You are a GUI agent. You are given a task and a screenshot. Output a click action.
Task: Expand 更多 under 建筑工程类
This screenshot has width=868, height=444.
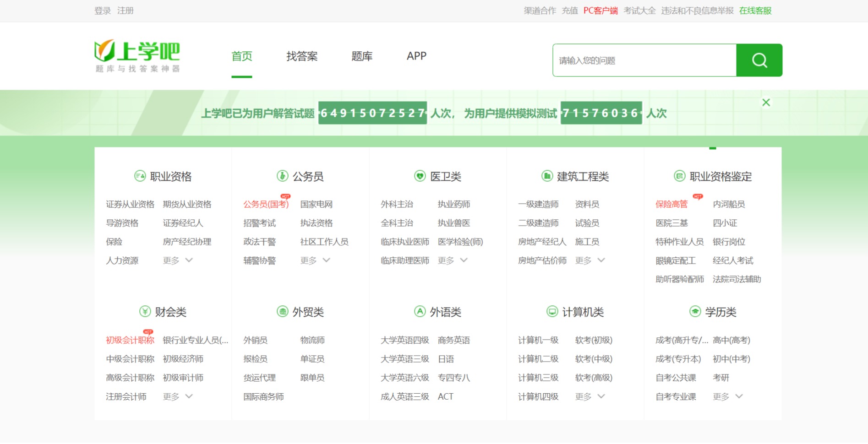point(590,260)
